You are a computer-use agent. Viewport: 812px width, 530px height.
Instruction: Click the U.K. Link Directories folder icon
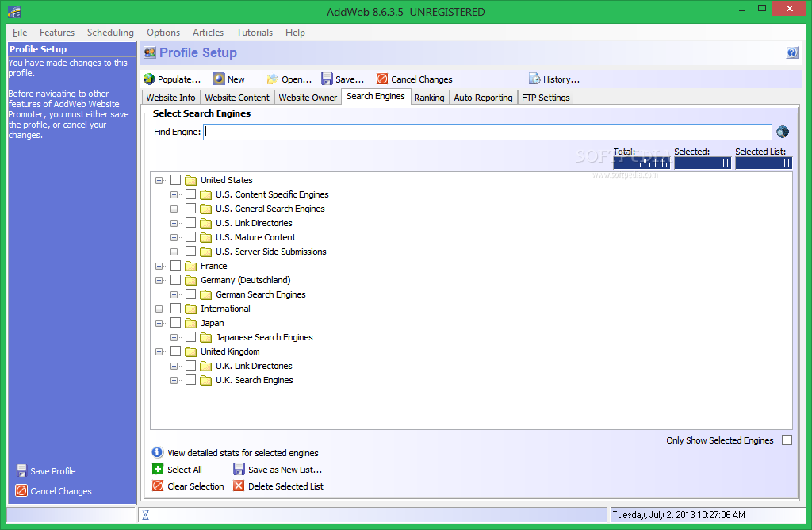coord(205,366)
